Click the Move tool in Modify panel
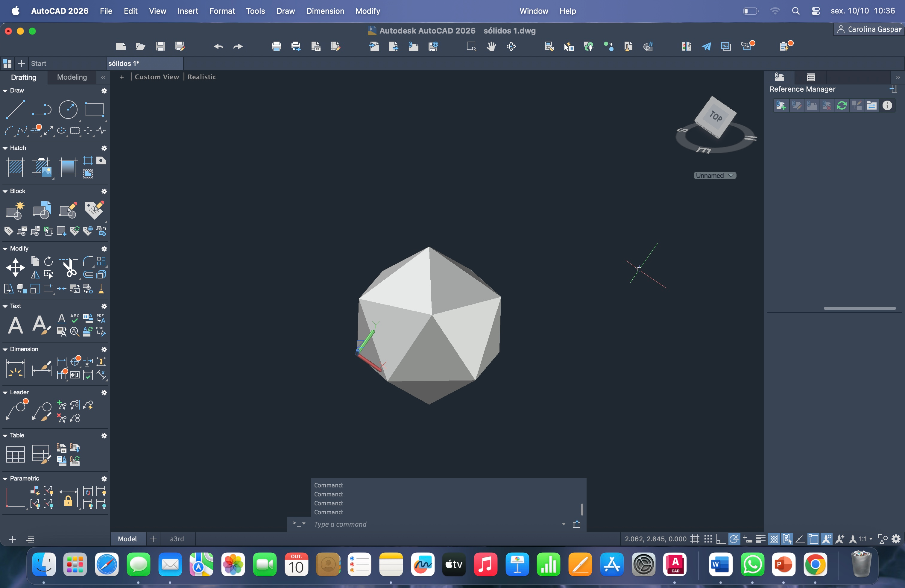Screen dimensions: 905x588 (x=15, y=267)
